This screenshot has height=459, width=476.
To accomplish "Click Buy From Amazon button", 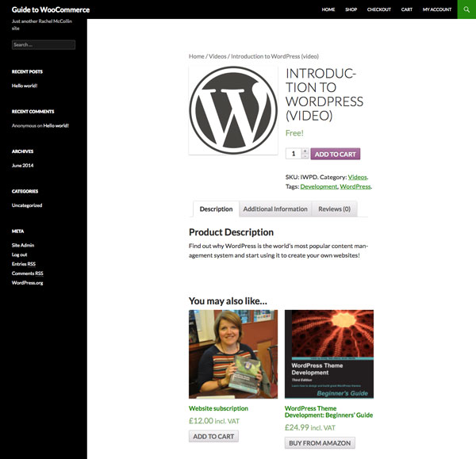I will tap(320, 443).
